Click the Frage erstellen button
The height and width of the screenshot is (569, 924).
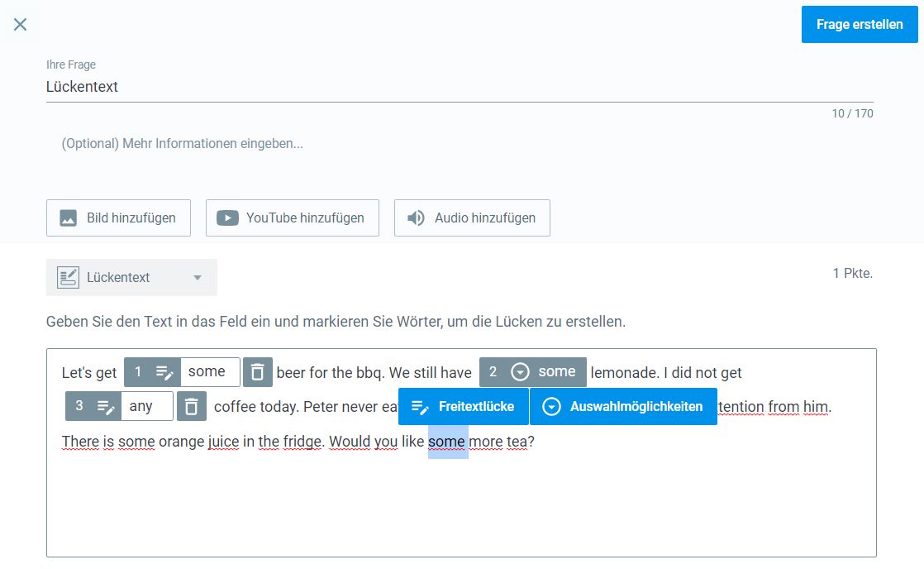[x=859, y=25]
